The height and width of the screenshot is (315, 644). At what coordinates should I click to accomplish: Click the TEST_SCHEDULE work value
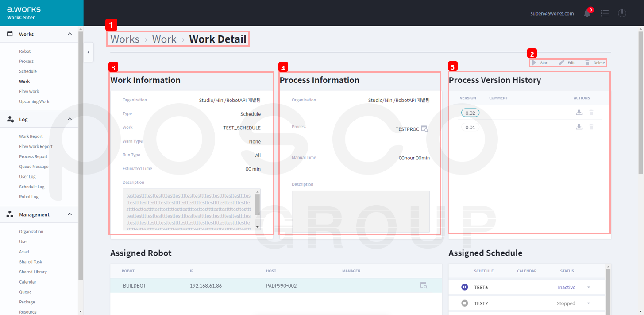pyautogui.click(x=242, y=128)
